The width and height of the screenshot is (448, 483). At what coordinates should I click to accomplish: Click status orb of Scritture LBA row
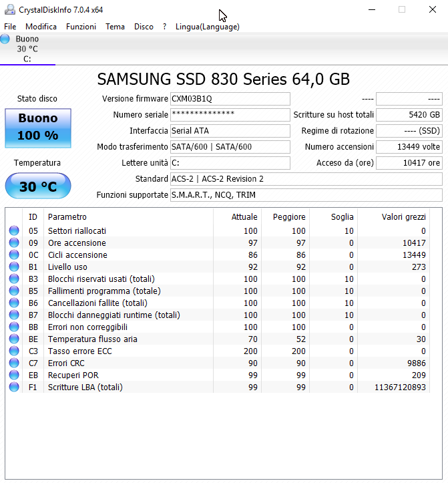tap(14, 387)
